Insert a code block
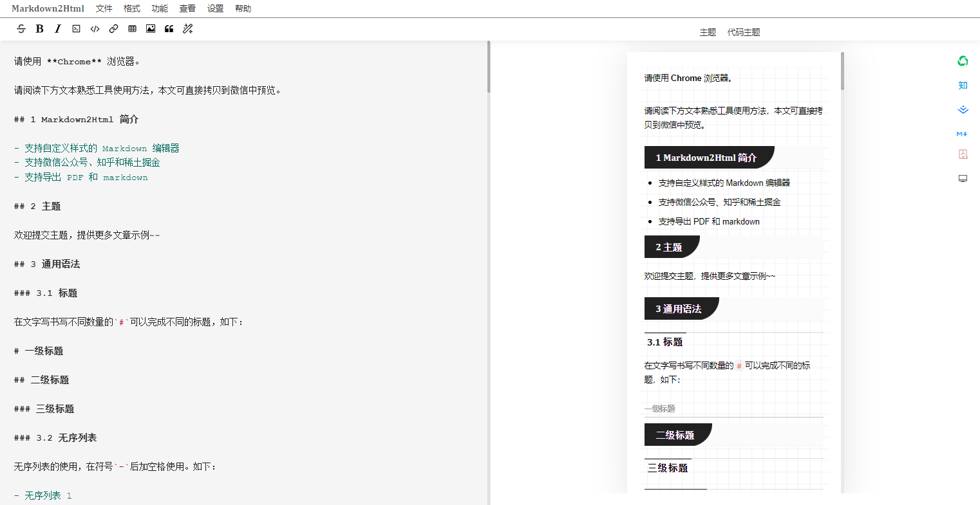Viewport: 980px width, 505px height. pos(76,28)
